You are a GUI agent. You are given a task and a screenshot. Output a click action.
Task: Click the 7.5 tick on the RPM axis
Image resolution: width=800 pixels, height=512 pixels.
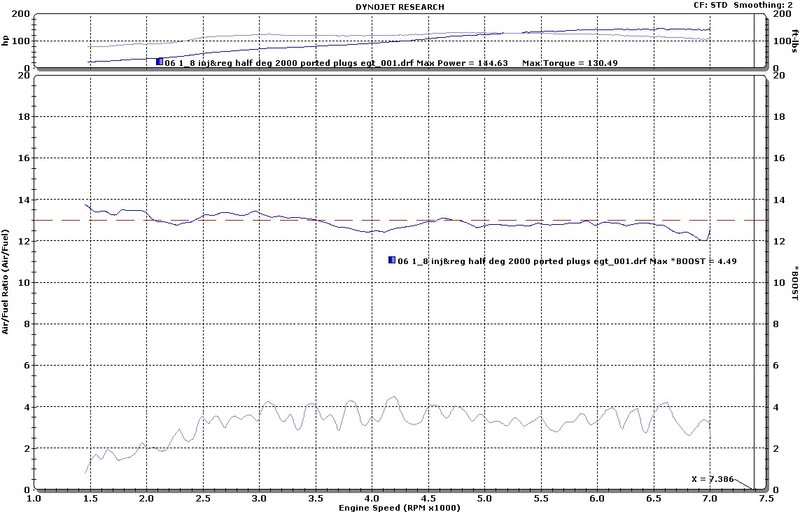[x=766, y=498]
